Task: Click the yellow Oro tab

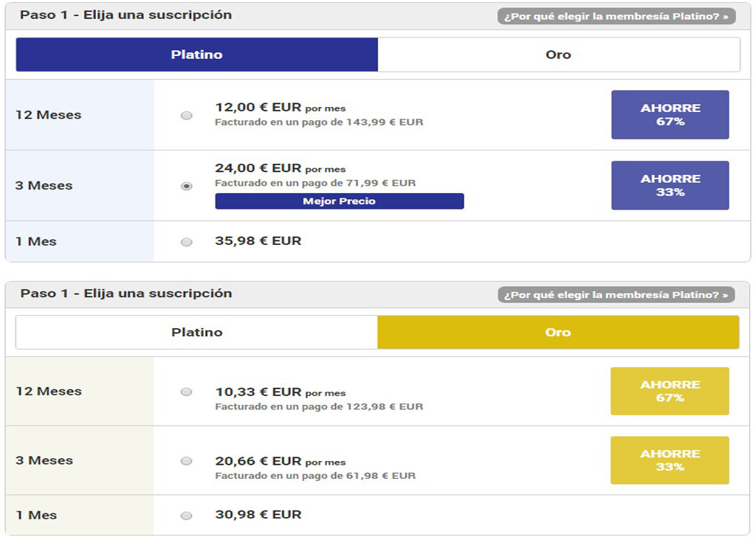Action: 558,333
